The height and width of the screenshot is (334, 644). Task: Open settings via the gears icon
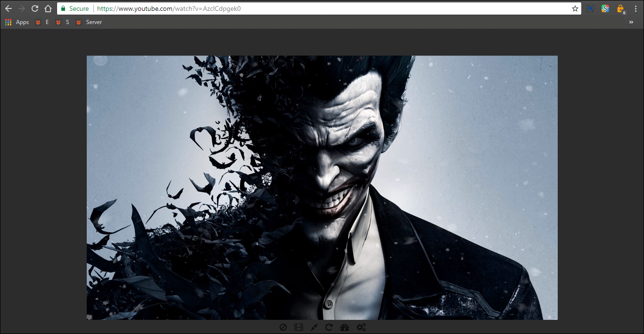(x=361, y=327)
